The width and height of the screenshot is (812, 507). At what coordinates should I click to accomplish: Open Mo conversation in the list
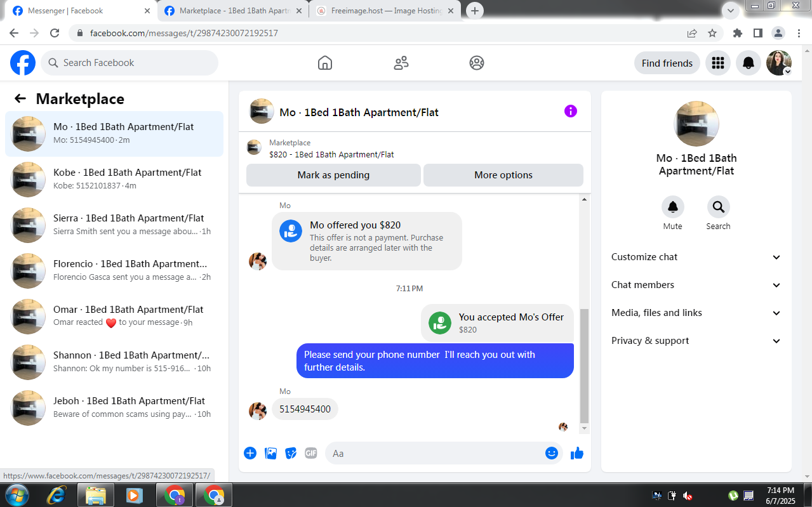click(114, 134)
